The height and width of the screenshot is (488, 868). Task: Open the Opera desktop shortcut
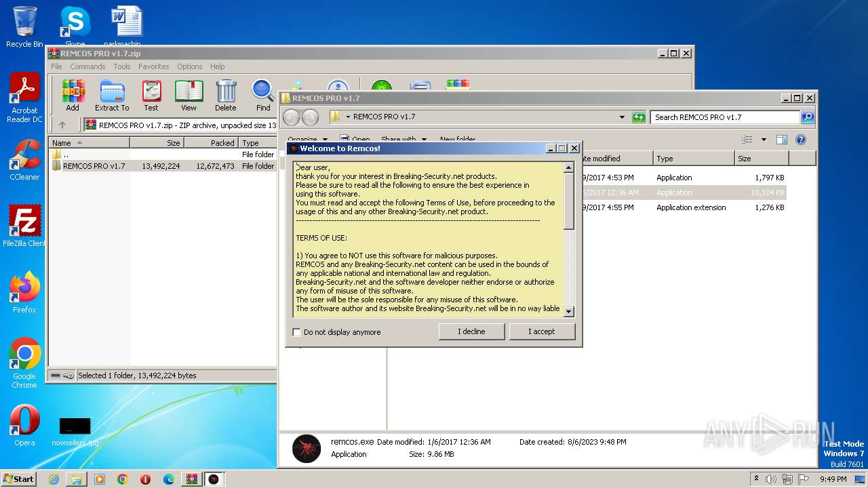pos(24,426)
